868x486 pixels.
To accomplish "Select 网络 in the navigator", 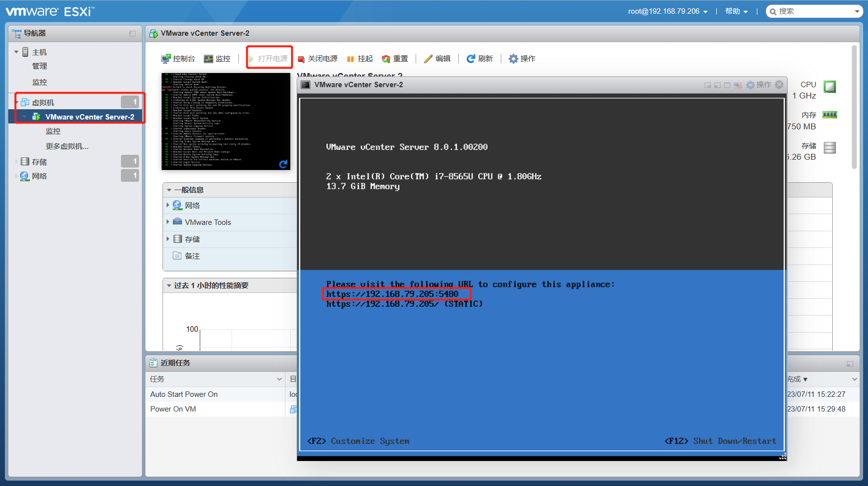I will (x=39, y=176).
